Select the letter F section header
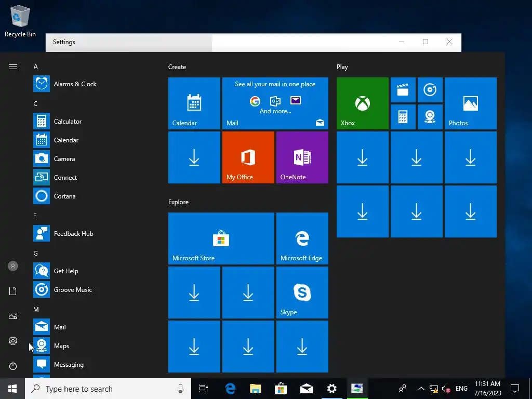The width and height of the screenshot is (532, 399). (x=35, y=216)
